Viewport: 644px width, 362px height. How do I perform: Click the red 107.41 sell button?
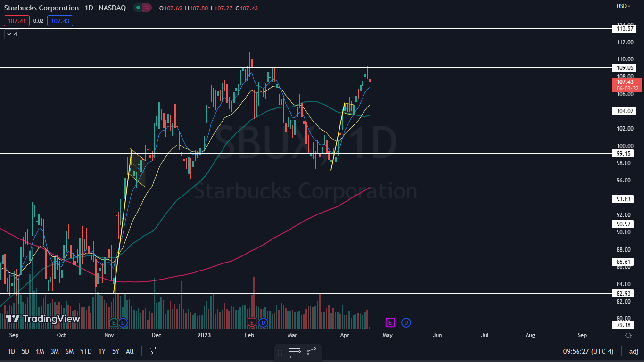[x=17, y=21]
